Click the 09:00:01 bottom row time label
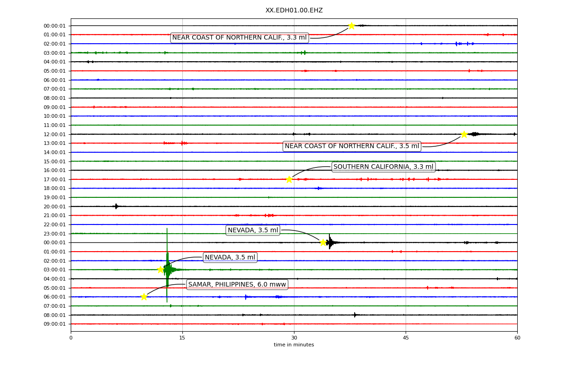This screenshot has width=588, height=368. click(x=55, y=324)
